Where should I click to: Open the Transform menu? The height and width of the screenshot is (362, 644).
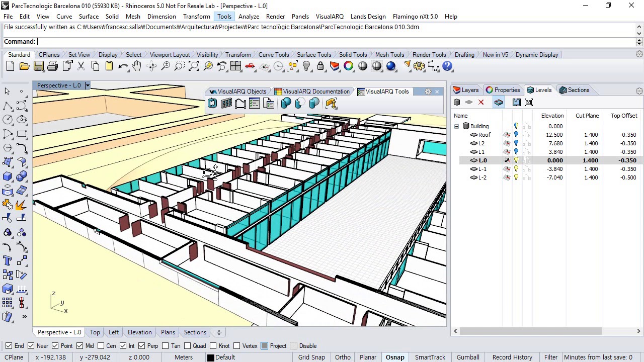(x=196, y=16)
